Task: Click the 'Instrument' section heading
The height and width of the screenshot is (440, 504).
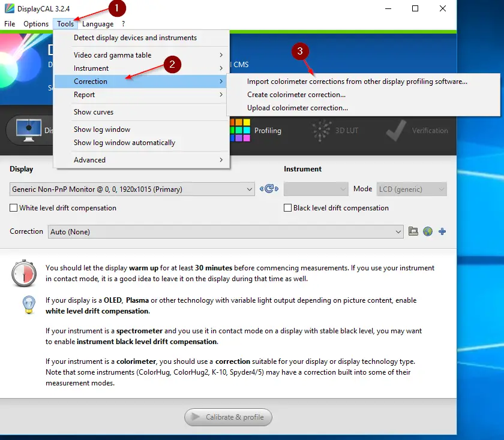Action: [x=302, y=169]
